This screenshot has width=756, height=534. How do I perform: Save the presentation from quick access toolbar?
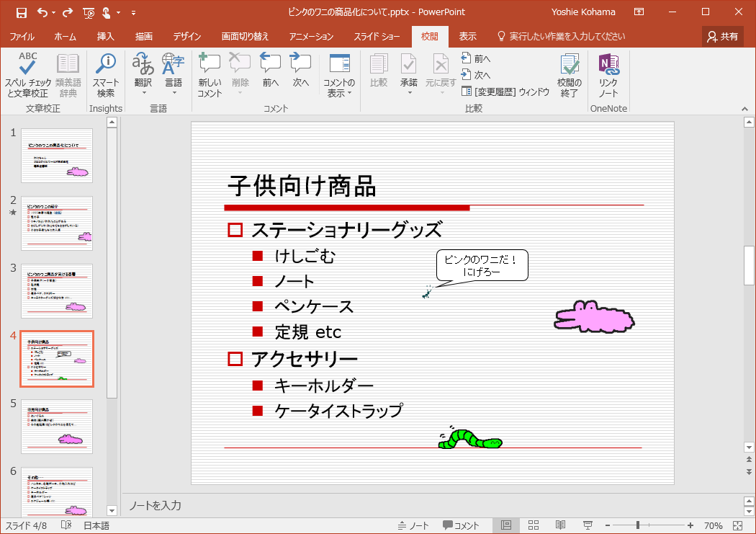21,12
